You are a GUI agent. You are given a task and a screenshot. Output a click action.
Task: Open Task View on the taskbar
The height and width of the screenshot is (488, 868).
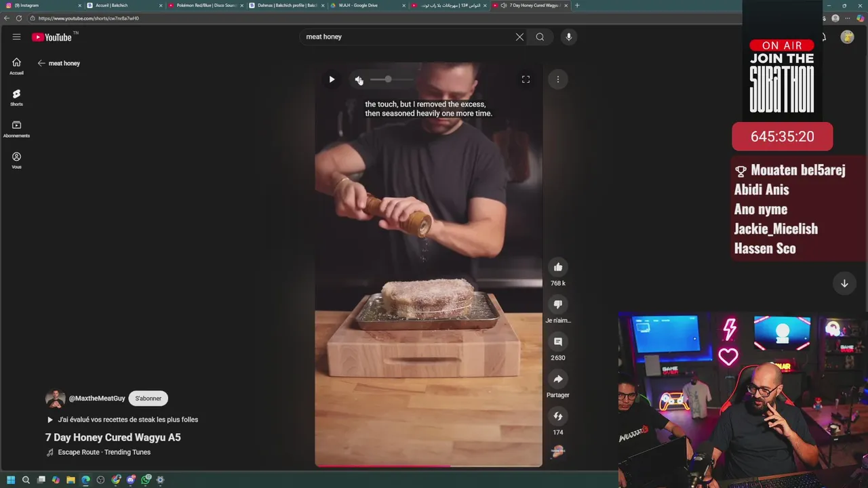point(41,480)
